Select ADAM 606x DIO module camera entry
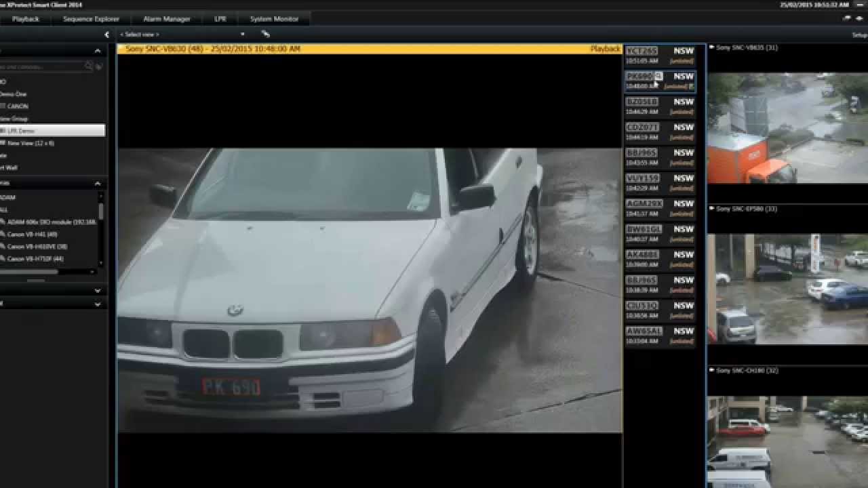Image resolution: width=868 pixels, height=488 pixels. (x=50, y=222)
